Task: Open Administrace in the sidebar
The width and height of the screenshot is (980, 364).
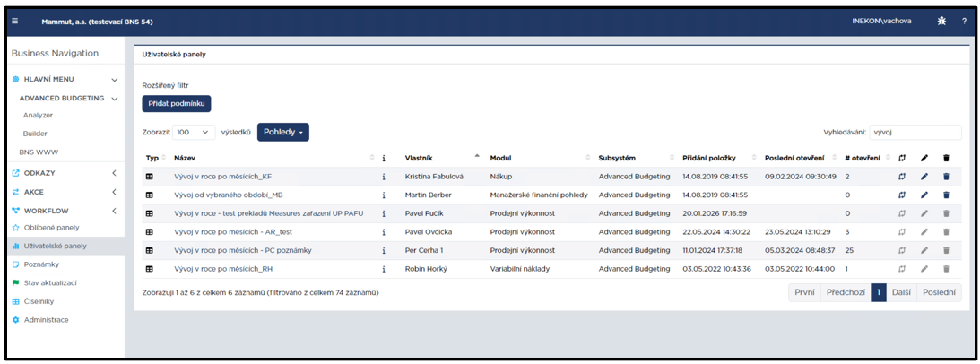Action: 46,319
